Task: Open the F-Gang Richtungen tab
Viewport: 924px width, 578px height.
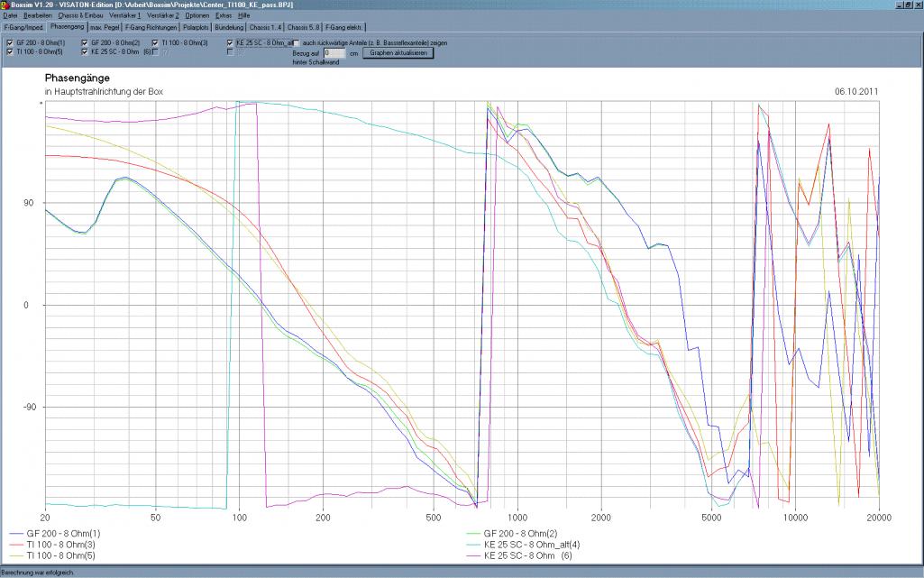Action: click(151, 27)
